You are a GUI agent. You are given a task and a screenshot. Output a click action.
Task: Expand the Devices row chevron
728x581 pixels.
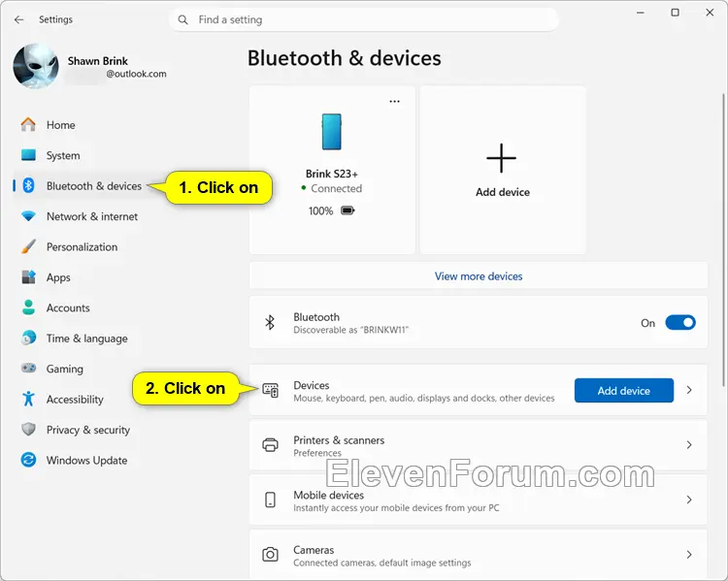pyautogui.click(x=689, y=390)
